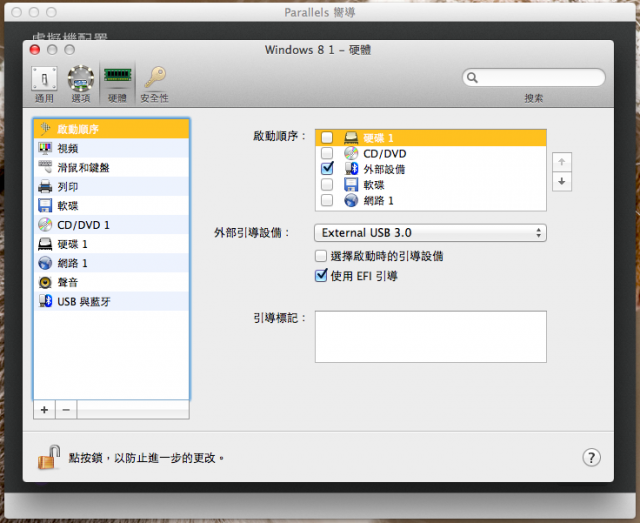Remove a device with the minus button
640x523 pixels.
click(66, 409)
